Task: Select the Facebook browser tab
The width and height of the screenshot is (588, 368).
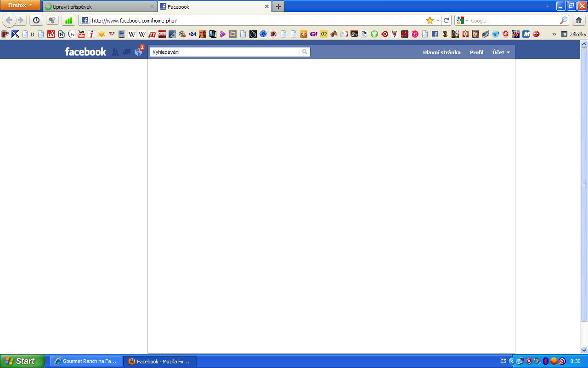Action: 215,6
